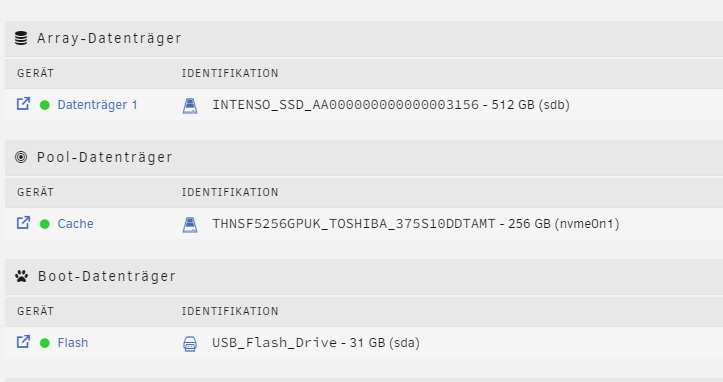This screenshot has width=723, height=382.
Task: Click the green status dot for Datenträger 1
Action: 45,105
